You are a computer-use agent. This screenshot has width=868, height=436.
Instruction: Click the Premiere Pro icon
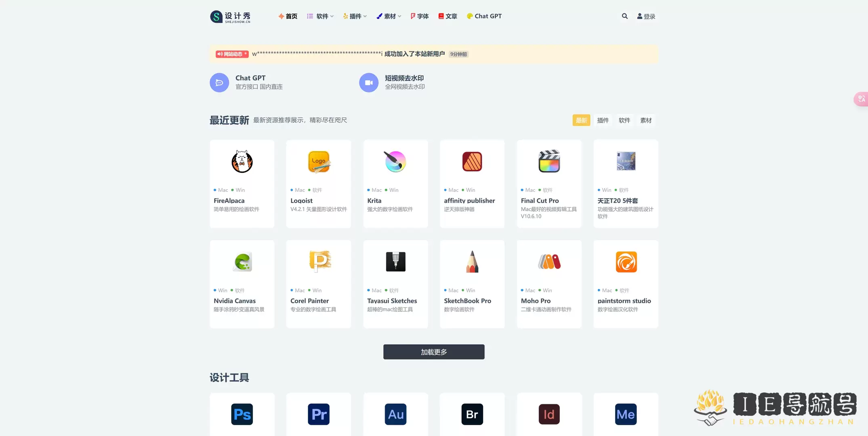[318, 414]
